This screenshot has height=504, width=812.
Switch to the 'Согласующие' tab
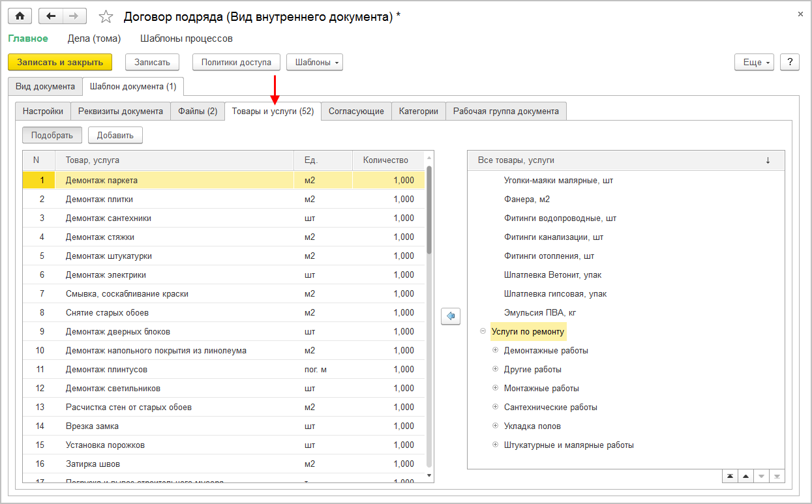click(356, 111)
